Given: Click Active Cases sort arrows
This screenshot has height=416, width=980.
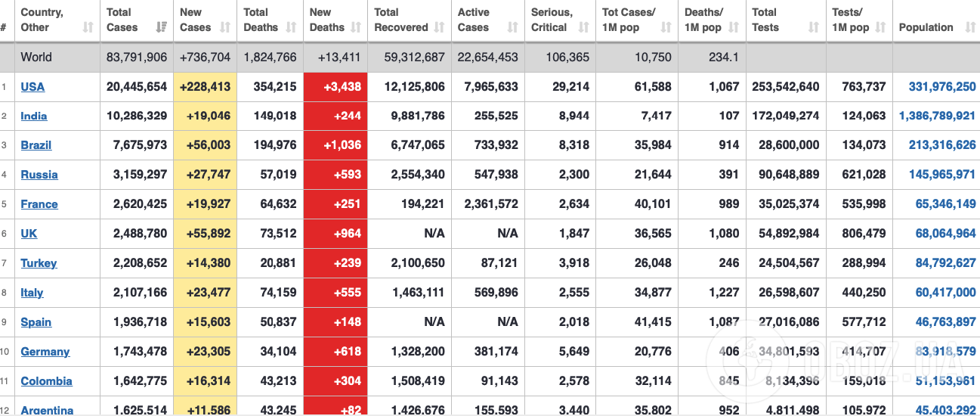Looking at the screenshot, I should click(513, 27).
